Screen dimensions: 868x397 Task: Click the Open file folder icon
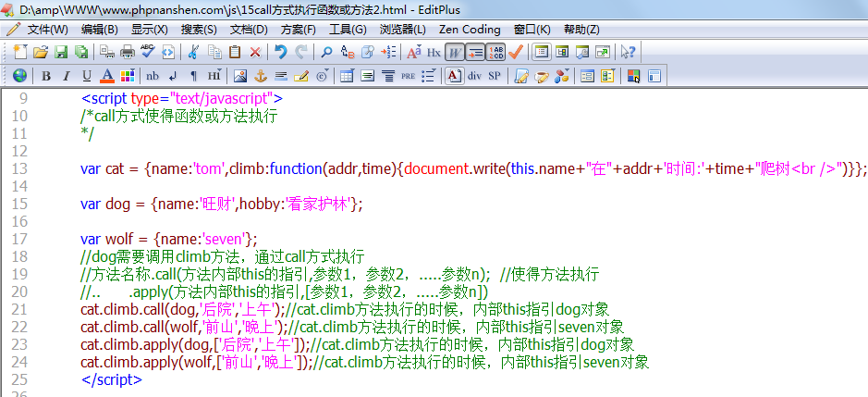[41, 52]
